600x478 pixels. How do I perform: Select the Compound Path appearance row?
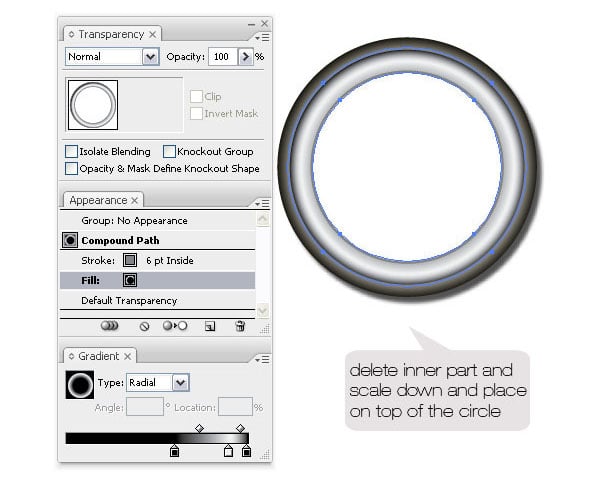(158, 240)
